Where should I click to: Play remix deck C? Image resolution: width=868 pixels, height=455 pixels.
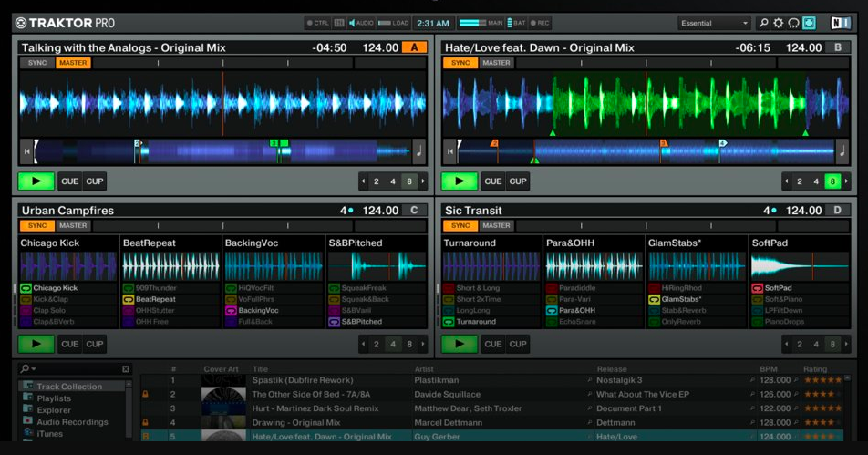coord(36,344)
